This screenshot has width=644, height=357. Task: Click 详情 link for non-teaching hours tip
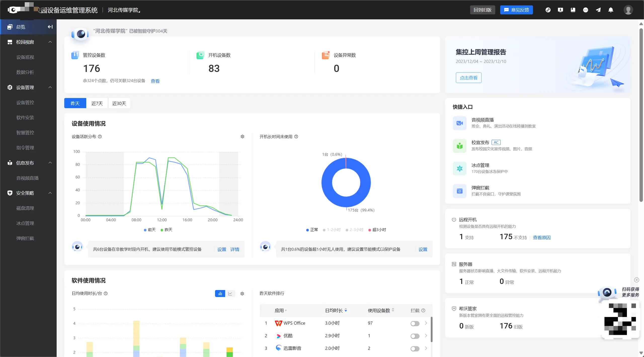click(x=235, y=249)
